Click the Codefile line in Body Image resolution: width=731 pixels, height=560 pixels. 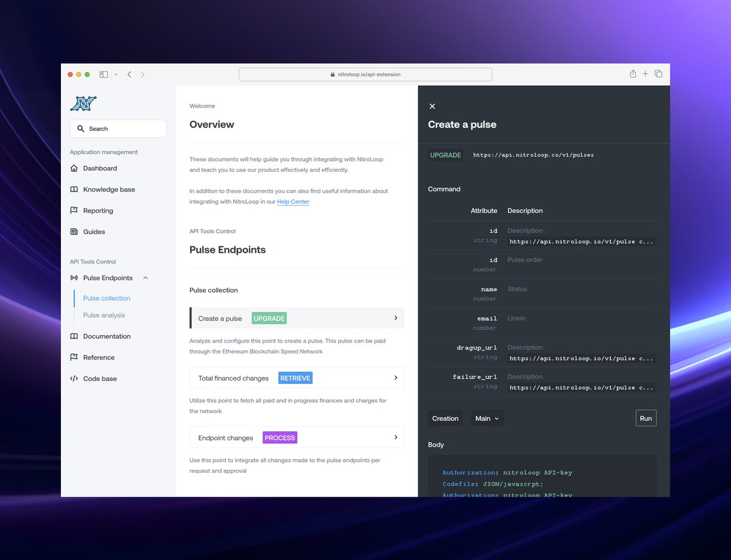click(x=492, y=484)
